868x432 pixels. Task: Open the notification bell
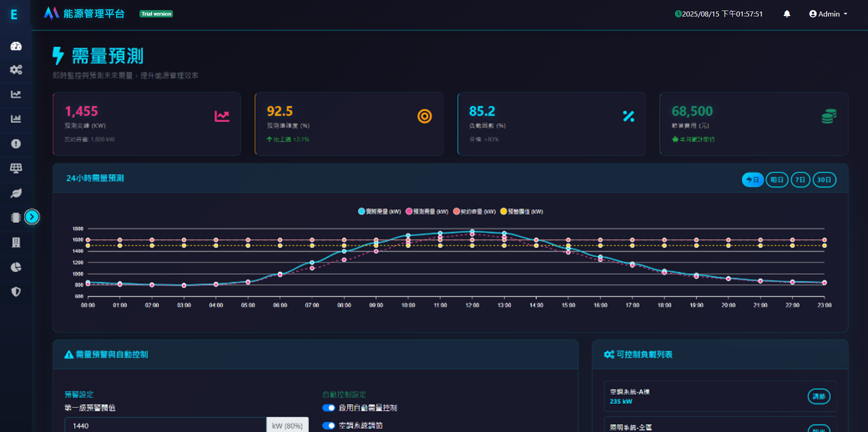[787, 14]
